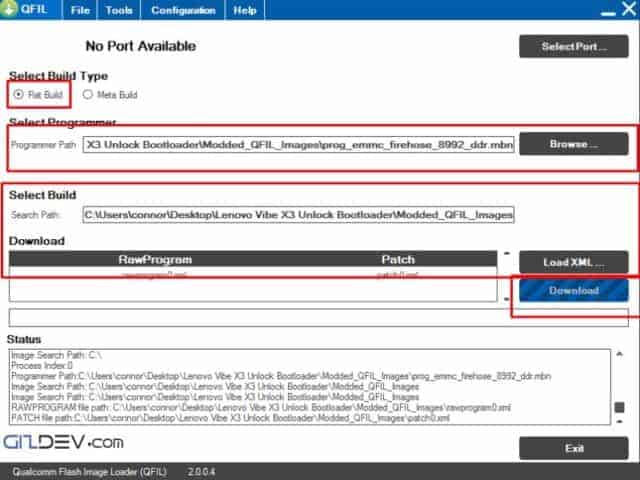Close the QFIL window with X

point(628,10)
